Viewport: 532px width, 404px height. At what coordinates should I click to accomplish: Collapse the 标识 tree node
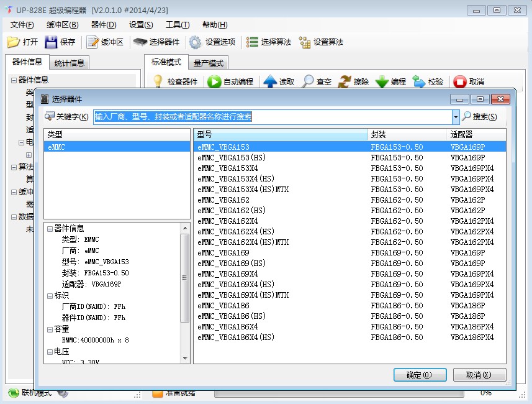[50, 296]
